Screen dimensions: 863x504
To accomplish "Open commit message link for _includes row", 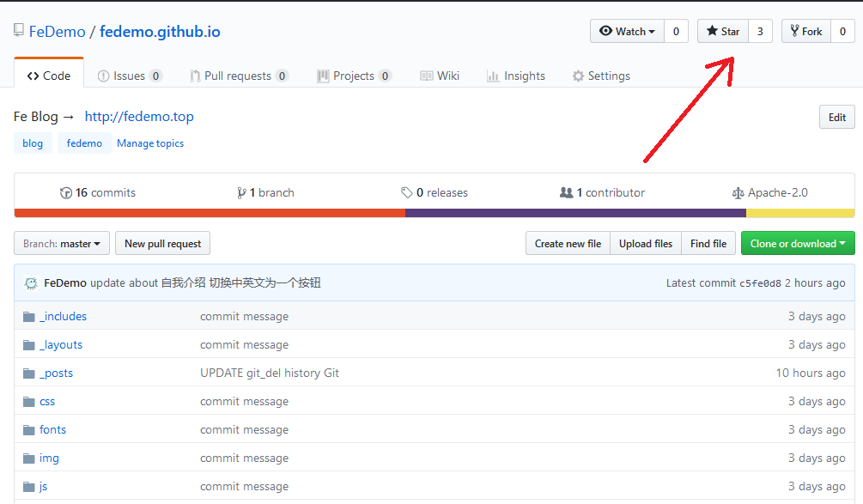I will [x=245, y=316].
